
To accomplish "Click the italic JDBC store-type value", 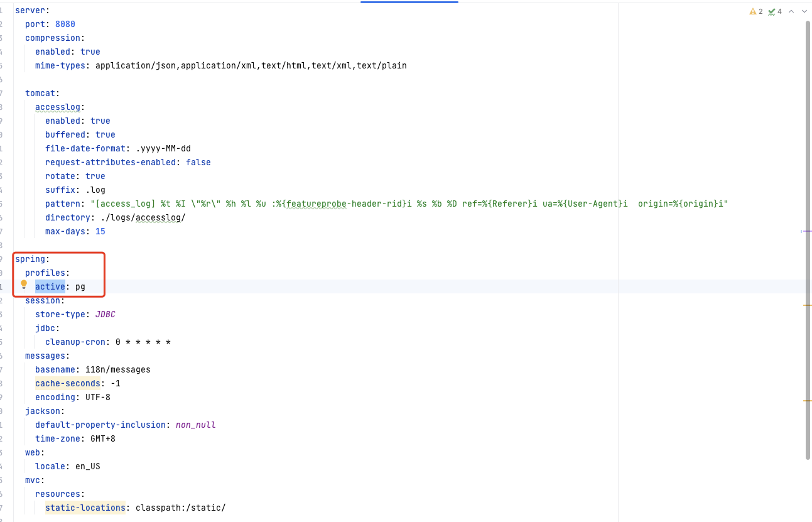I will tap(105, 314).
